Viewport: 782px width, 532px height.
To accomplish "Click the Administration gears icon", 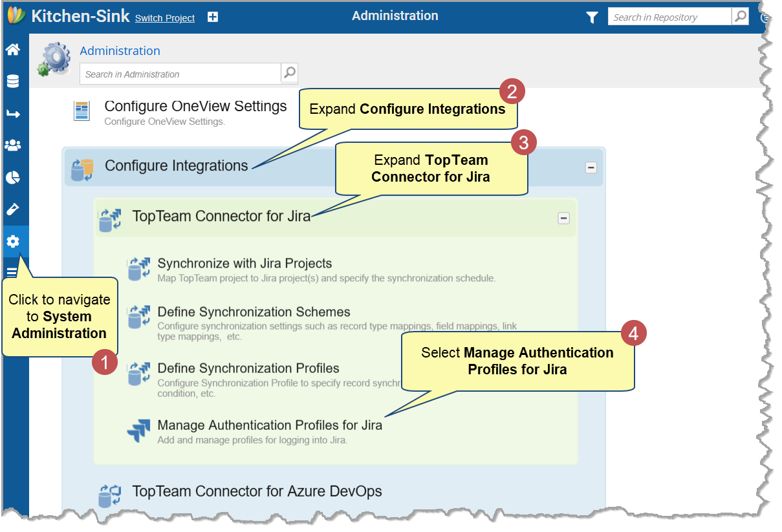I will (53, 59).
